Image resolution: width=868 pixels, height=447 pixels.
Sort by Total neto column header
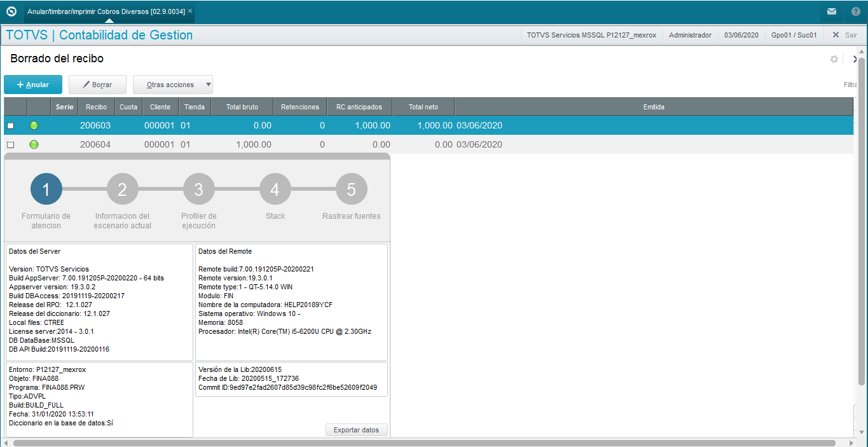point(423,107)
